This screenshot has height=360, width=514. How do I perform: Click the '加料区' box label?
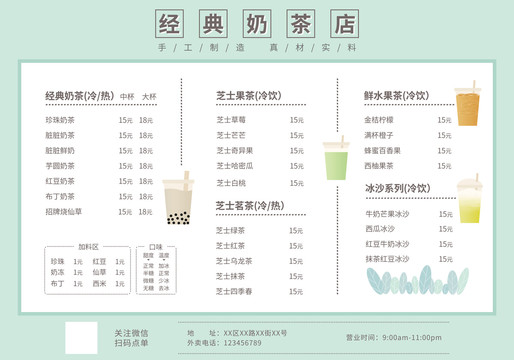tap(88, 247)
